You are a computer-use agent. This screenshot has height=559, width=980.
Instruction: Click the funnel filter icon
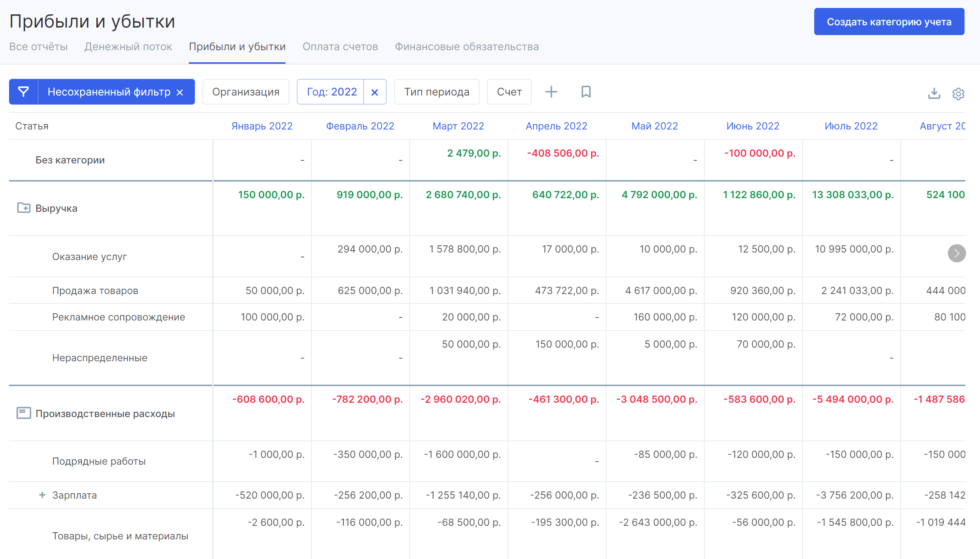[x=23, y=92]
